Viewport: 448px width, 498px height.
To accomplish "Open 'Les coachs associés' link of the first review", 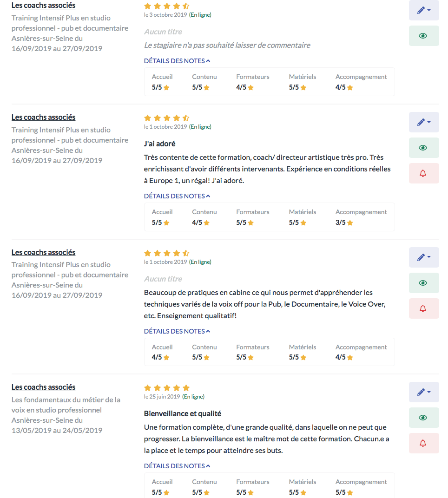I will [x=43, y=6].
